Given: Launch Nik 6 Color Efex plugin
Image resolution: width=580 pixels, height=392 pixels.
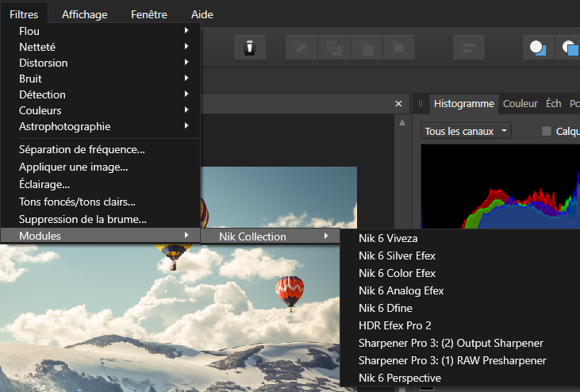Looking at the screenshot, I should 459,273.
